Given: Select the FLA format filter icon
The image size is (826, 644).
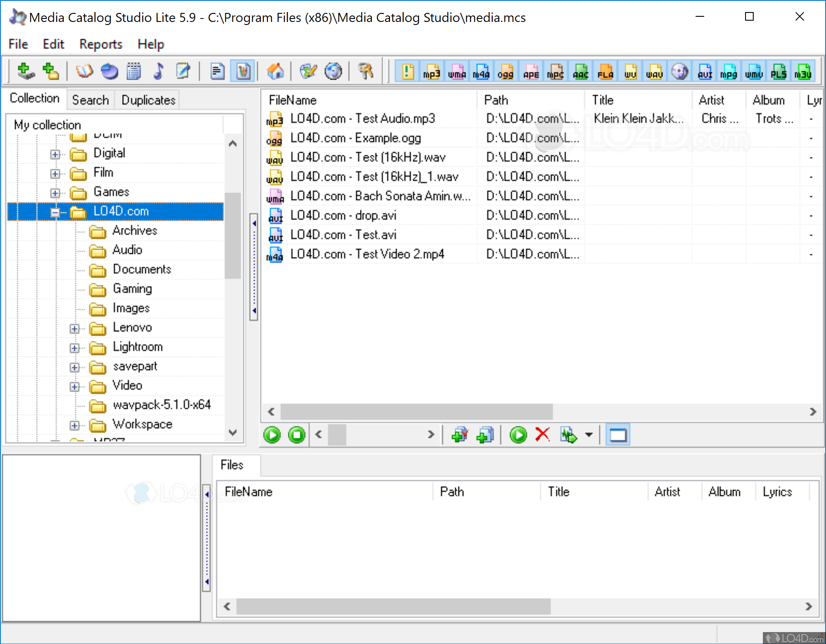Looking at the screenshot, I should [x=605, y=71].
